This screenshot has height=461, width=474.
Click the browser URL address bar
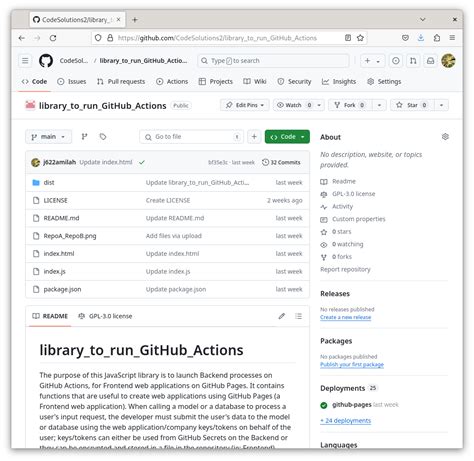pos(230,38)
